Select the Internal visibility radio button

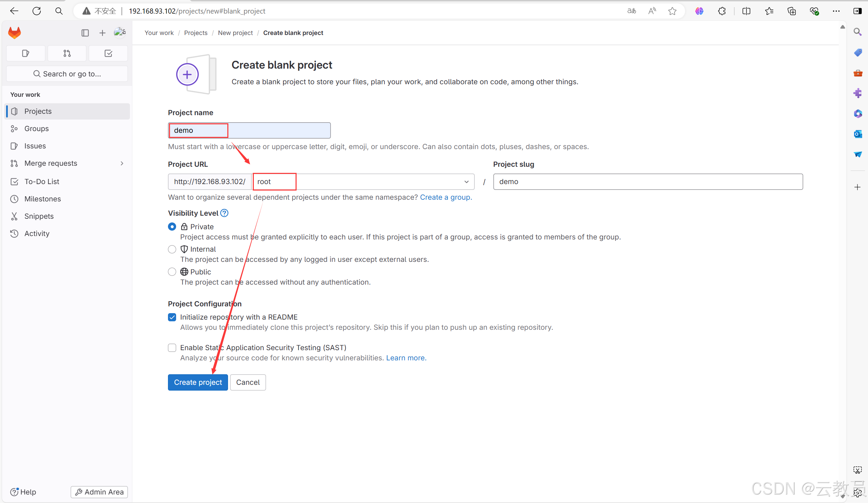pyautogui.click(x=172, y=249)
